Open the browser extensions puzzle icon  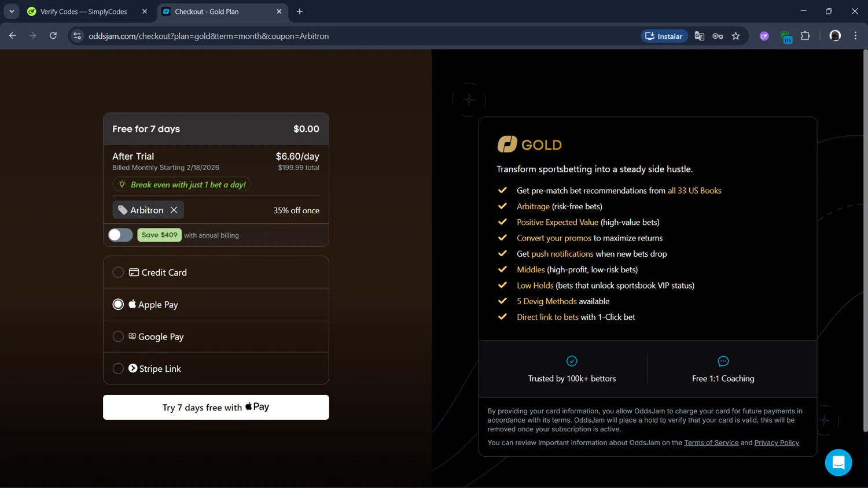pyautogui.click(x=805, y=36)
